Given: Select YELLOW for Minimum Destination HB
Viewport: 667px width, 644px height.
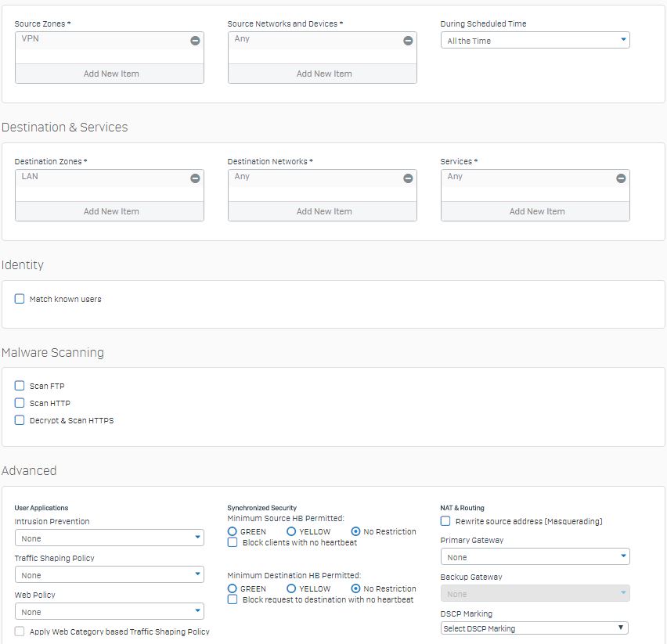Looking at the screenshot, I should point(291,588).
